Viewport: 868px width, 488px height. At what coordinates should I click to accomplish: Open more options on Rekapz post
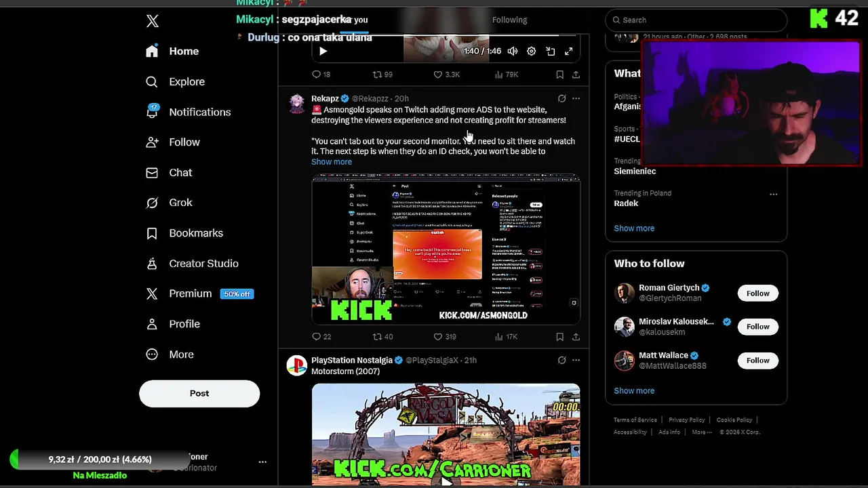tap(576, 98)
